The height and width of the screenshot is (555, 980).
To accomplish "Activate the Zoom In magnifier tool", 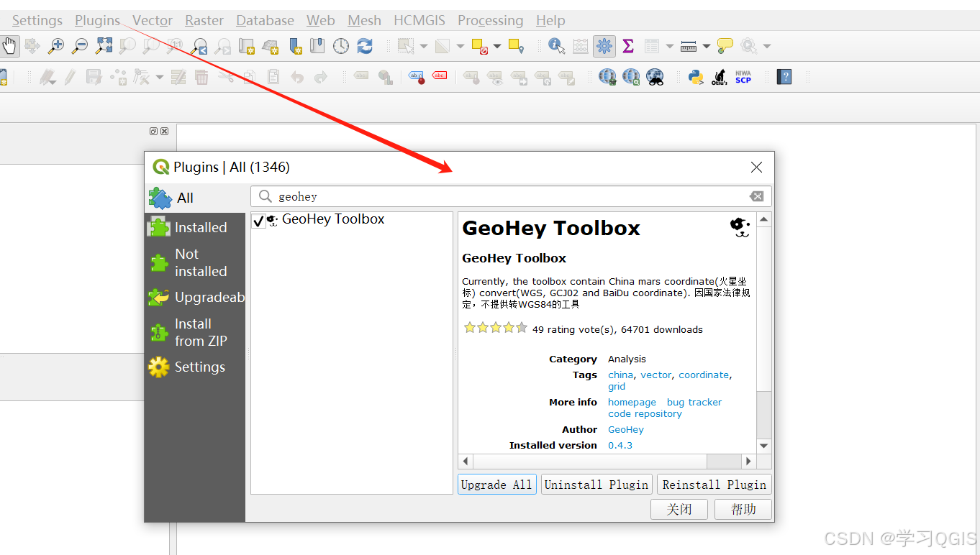I will tap(55, 46).
